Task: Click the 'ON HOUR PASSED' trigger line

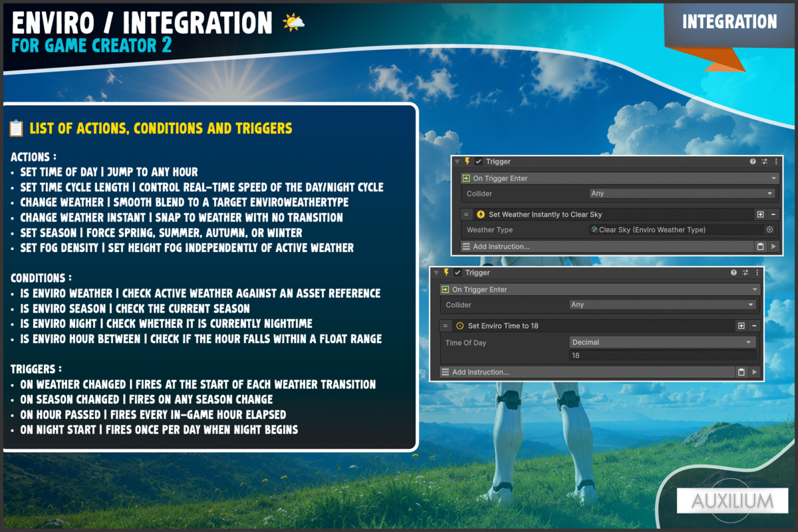Action: point(148,414)
